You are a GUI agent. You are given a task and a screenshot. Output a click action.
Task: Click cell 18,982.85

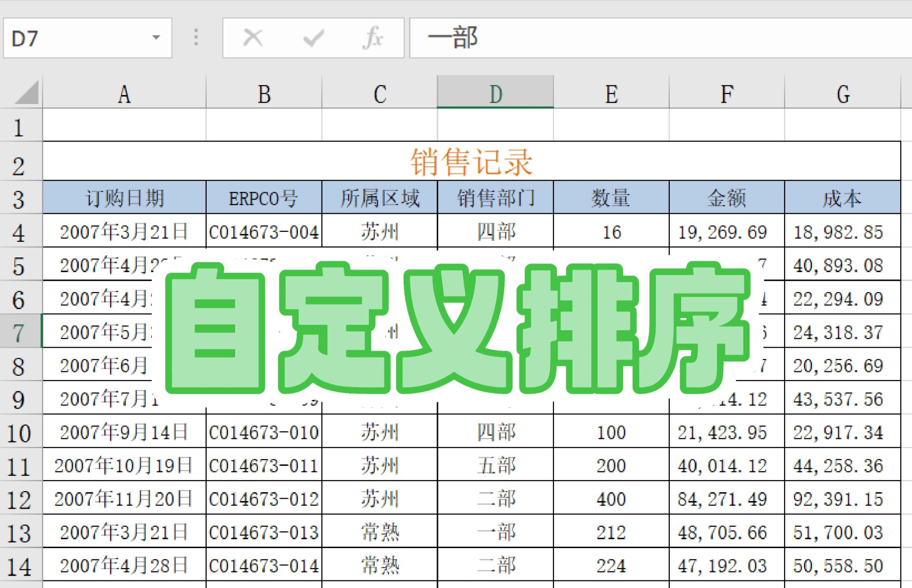843,231
